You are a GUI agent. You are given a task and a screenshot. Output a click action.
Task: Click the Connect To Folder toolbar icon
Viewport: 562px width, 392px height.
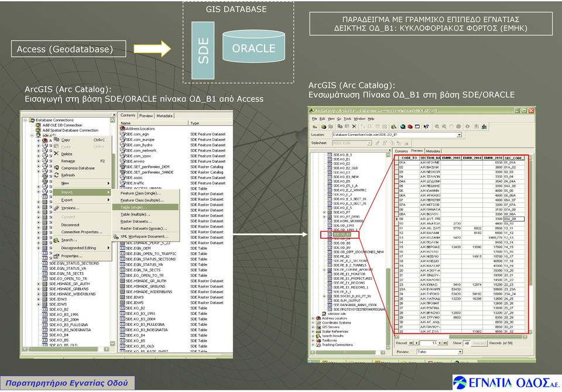pyautogui.click(x=323, y=126)
